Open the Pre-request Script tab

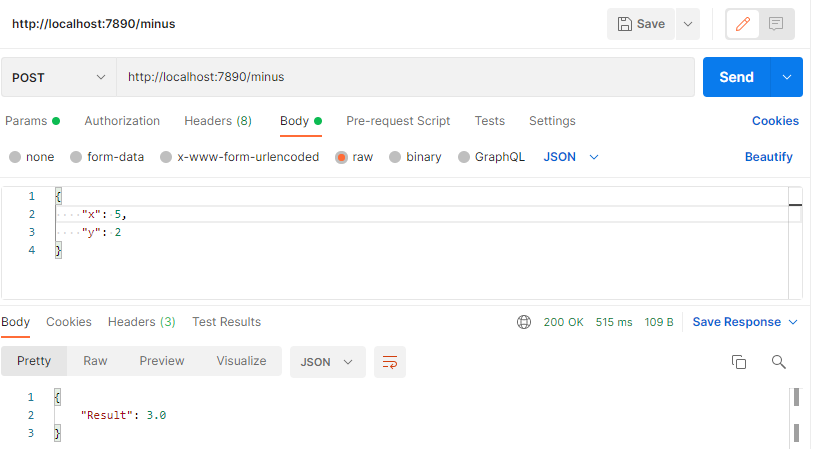tap(398, 121)
